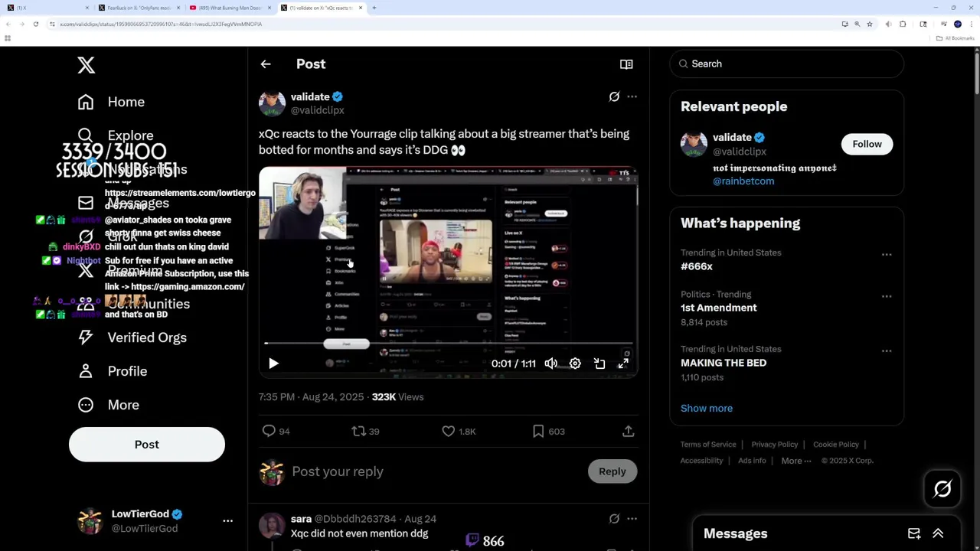
Task: Open more options on sara's reply
Action: [x=632, y=519]
